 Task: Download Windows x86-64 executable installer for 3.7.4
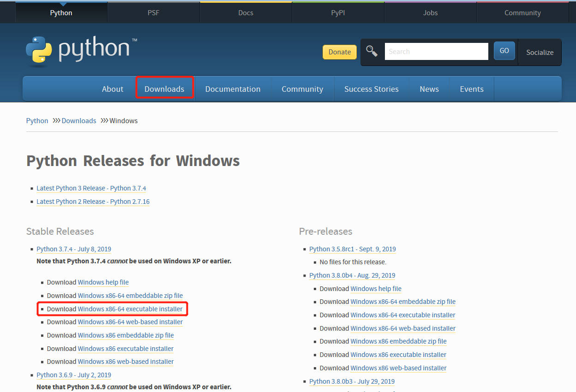[x=130, y=309]
